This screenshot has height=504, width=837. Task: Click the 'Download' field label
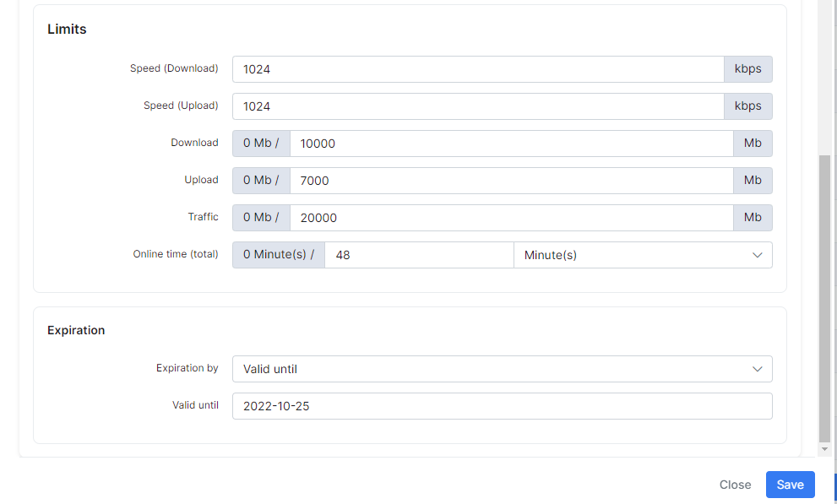click(x=194, y=143)
